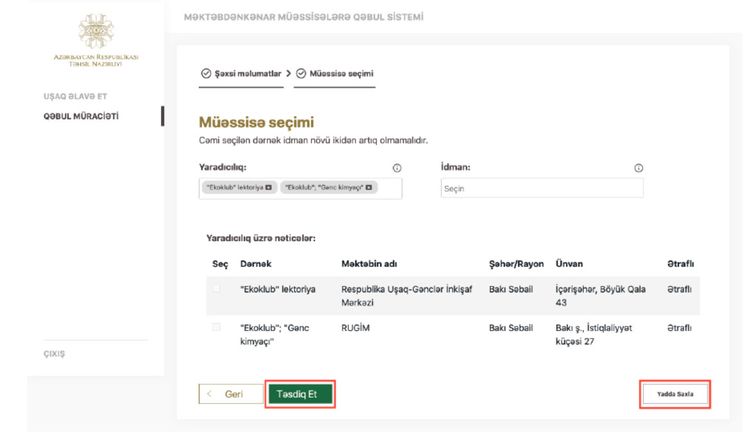The width and height of the screenshot is (750, 436).
Task: Click checkmark icon beside Müəssisə seçimi
Action: (301, 74)
